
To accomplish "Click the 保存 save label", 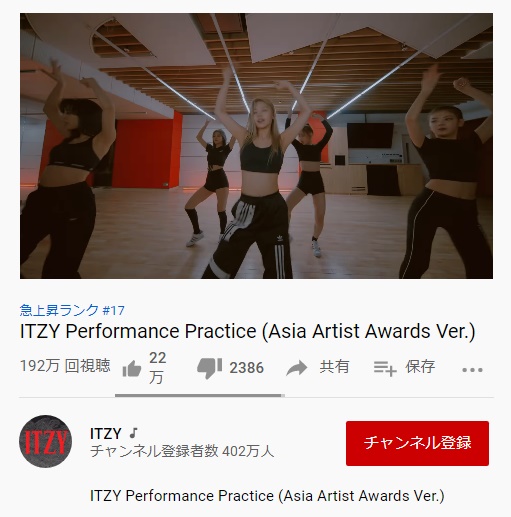I will point(420,367).
